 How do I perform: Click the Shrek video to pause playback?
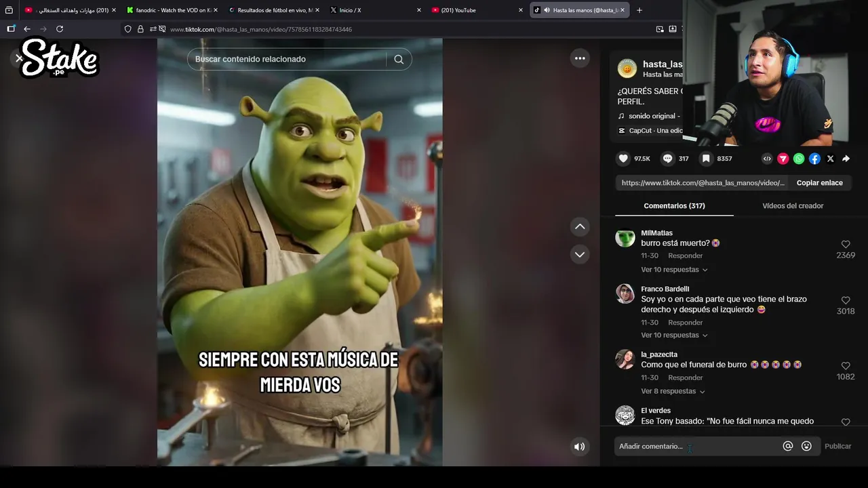click(300, 252)
